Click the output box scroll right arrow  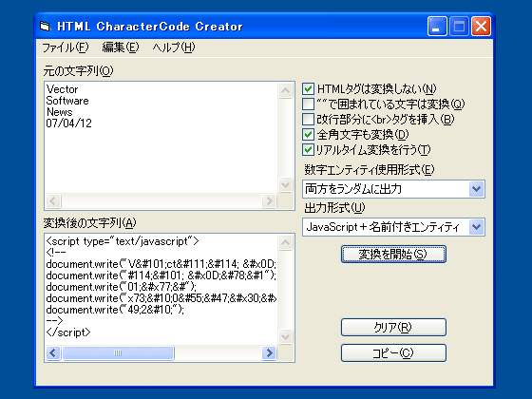[x=270, y=352]
